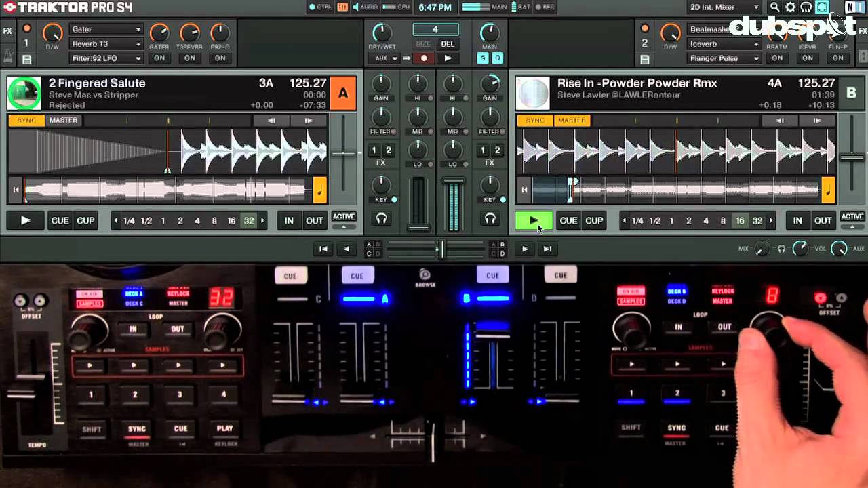The width and height of the screenshot is (868, 488).
Task: Click FX unit 2 snapshot save icon
Action: pos(645,59)
